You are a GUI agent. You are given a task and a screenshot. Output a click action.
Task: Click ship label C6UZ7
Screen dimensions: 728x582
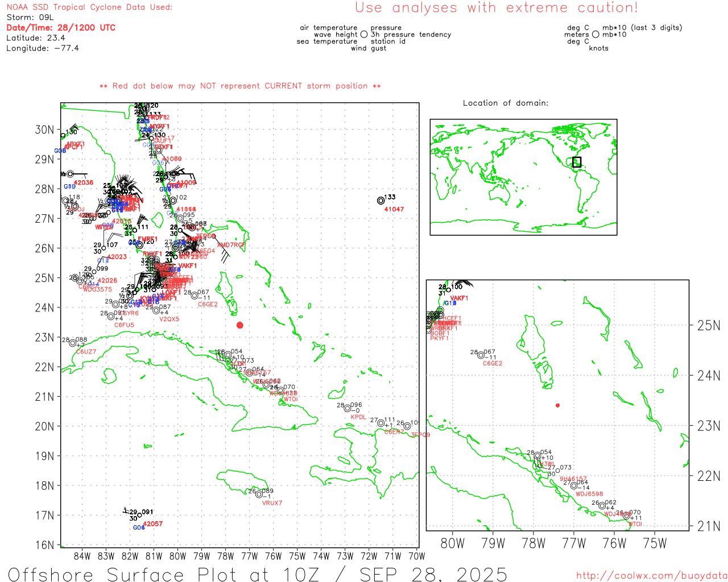tap(86, 352)
